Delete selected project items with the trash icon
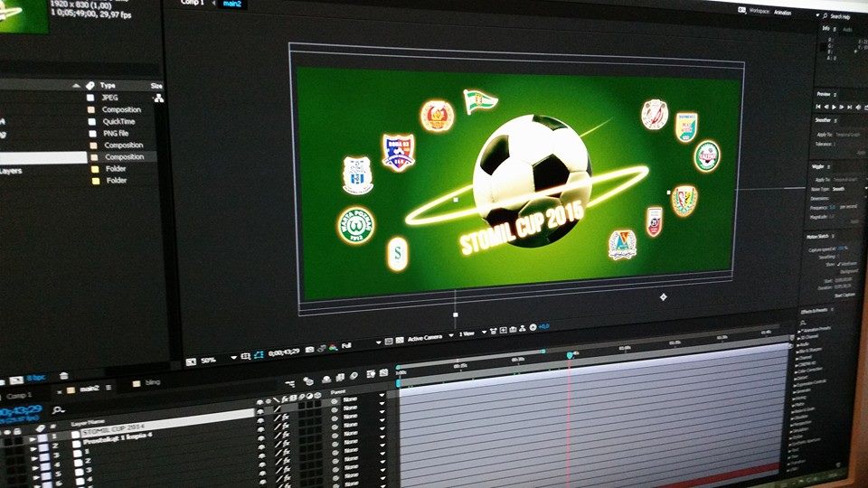This screenshot has height=488, width=868. [63, 375]
